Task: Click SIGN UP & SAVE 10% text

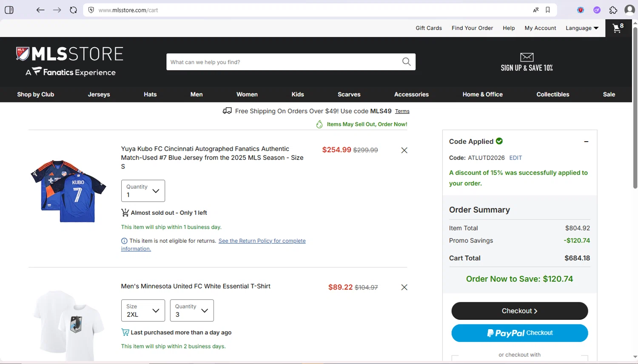Action: pos(527,68)
